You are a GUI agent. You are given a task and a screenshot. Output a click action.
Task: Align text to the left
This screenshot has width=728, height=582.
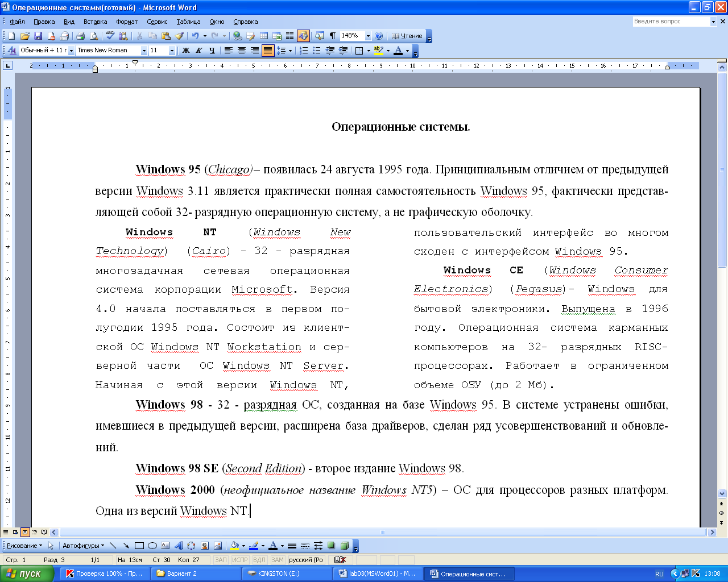click(229, 51)
